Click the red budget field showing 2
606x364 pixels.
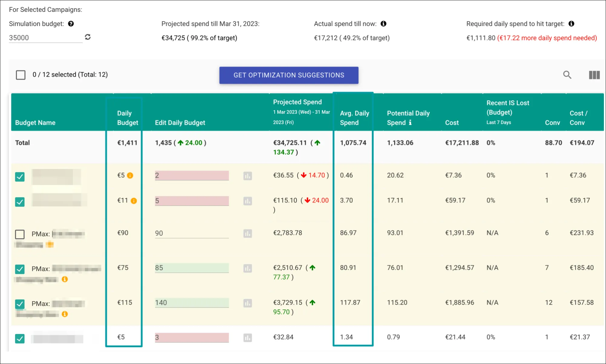coord(191,175)
